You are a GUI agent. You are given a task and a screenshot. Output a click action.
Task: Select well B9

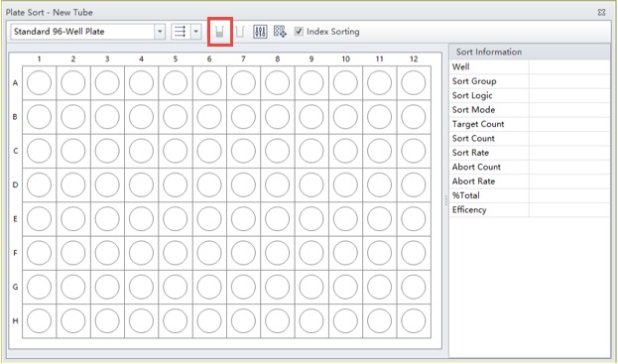[x=311, y=117]
